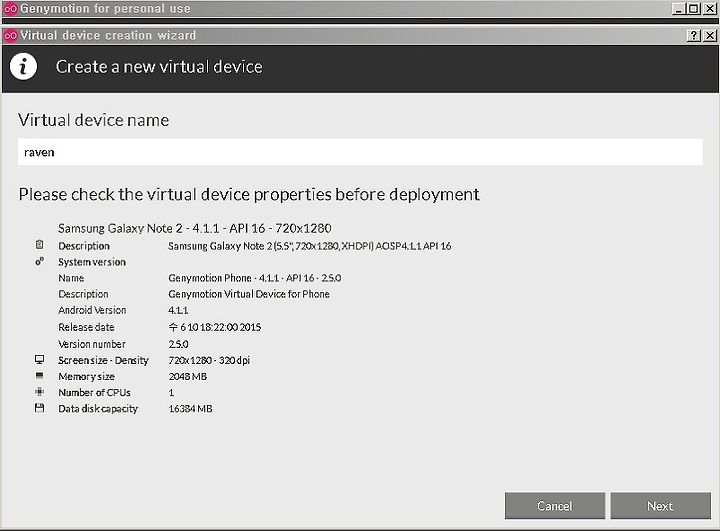Click the floppy disk icon beside Data disk capacity

tap(39, 408)
